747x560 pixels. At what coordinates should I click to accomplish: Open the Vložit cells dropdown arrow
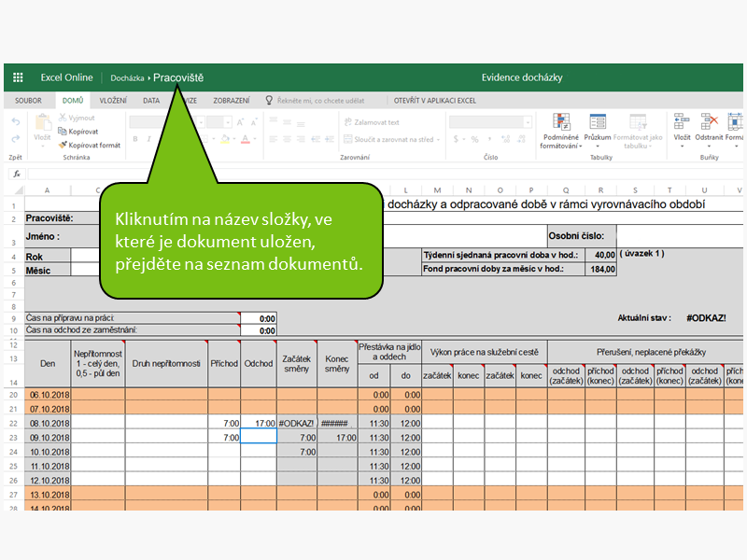click(x=682, y=147)
